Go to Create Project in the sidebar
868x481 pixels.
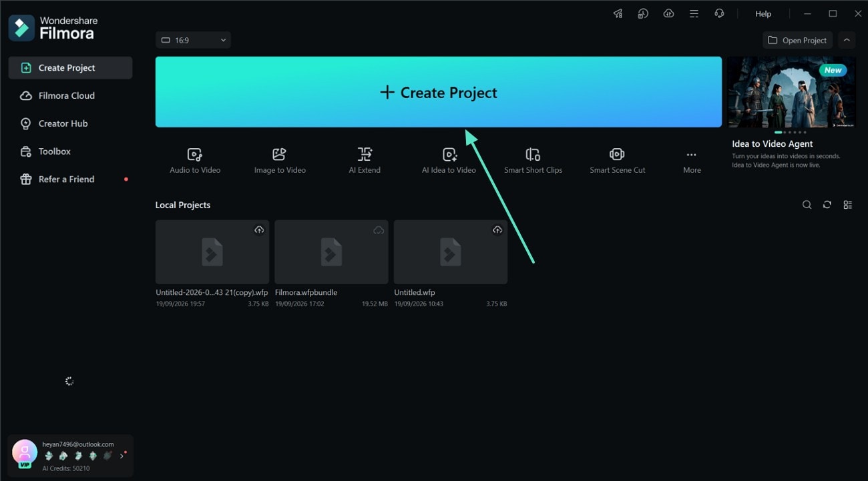click(70, 67)
